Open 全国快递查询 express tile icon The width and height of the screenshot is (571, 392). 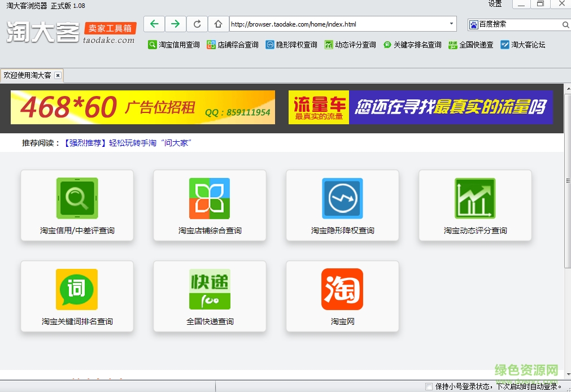(x=210, y=289)
